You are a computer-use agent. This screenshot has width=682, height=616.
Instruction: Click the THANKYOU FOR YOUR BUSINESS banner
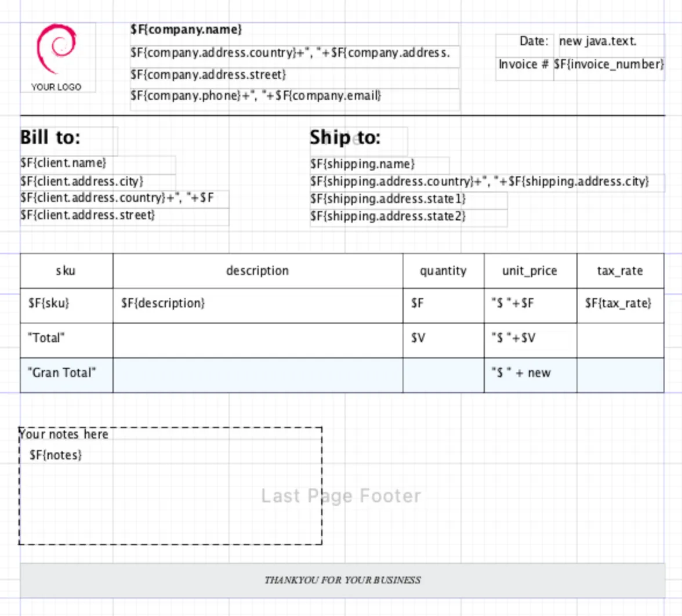(x=343, y=580)
